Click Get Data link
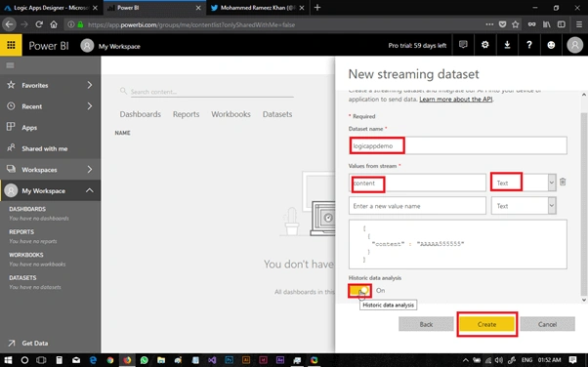This screenshot has width=588, height=367. pyautogui.click(x=35, y=343)
